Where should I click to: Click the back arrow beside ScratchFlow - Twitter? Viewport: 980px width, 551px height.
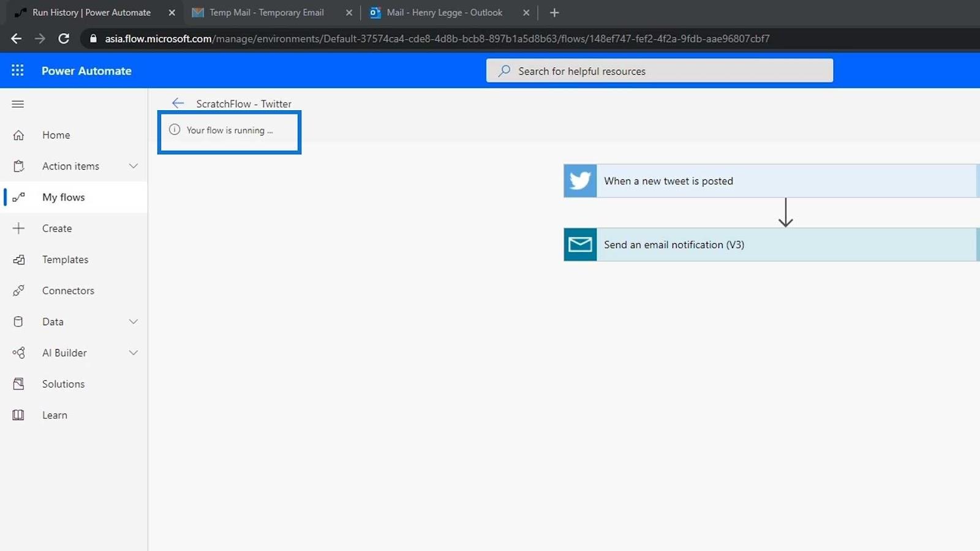178,103
